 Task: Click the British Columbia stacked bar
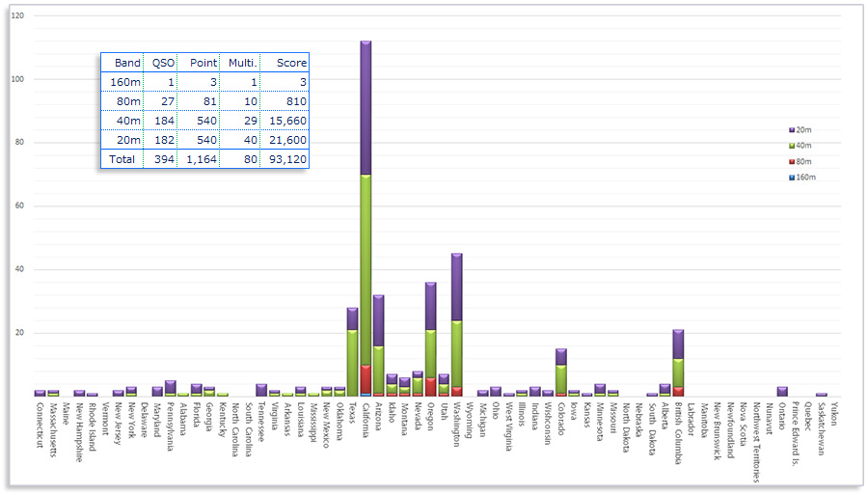679,363
